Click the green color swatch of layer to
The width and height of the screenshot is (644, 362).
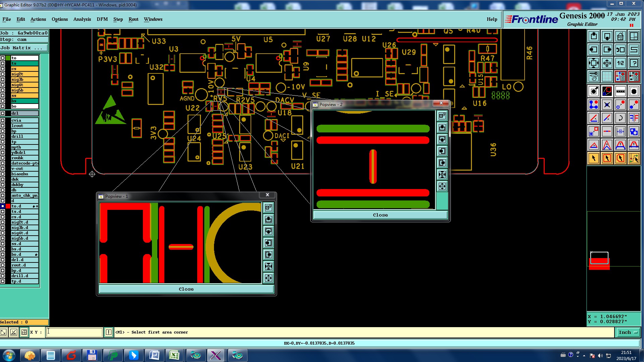click(8, 58)
